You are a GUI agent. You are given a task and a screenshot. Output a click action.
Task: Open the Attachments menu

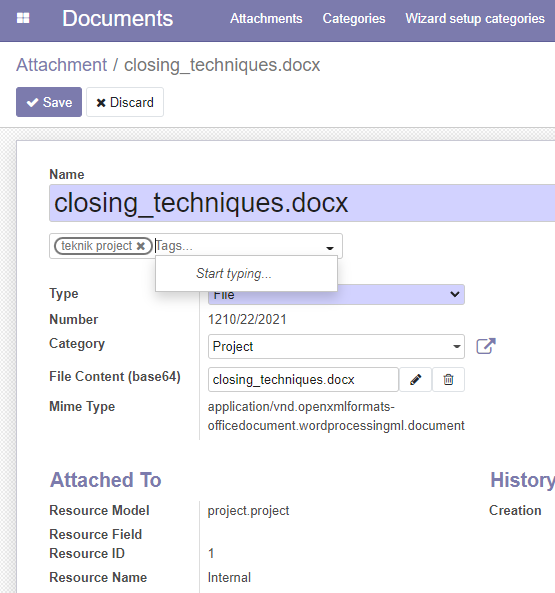coord(266,18)
